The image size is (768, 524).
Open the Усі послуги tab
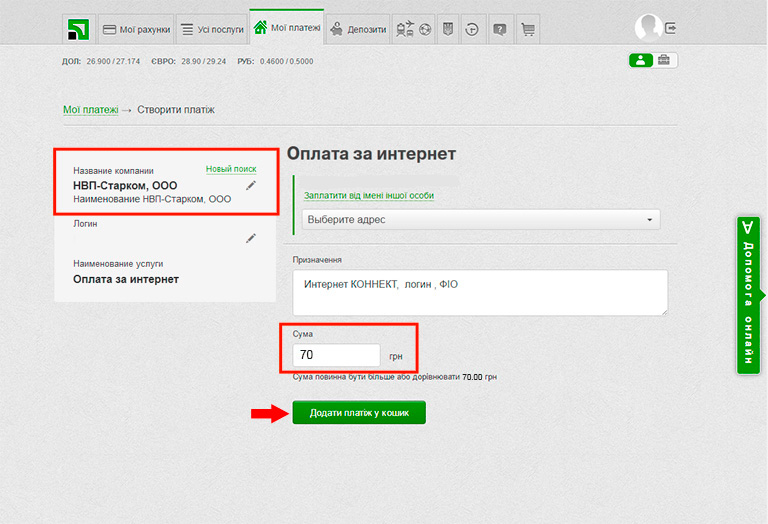coord(211,30)
